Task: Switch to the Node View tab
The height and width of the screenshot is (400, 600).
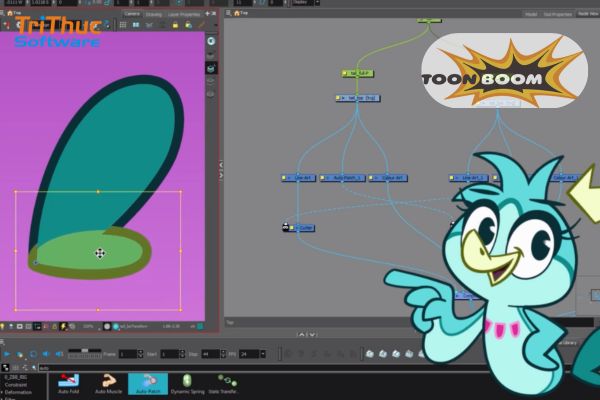Action: pos(588,14)
